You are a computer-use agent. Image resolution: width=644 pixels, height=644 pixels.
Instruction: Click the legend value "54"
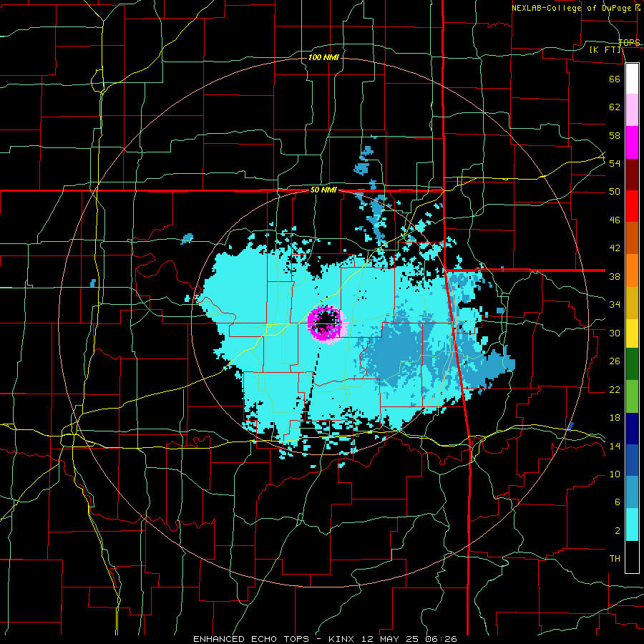click(615, 163)
